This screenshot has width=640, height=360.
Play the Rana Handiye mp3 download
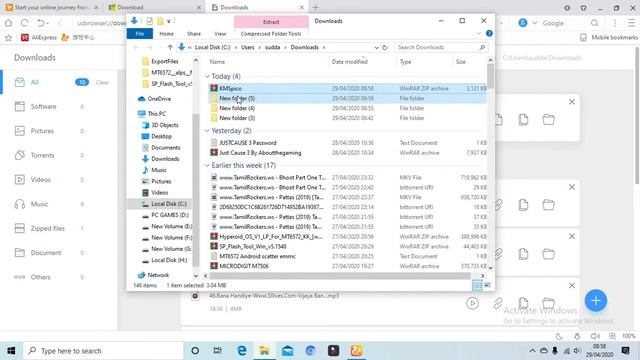[x=472, y=303]
